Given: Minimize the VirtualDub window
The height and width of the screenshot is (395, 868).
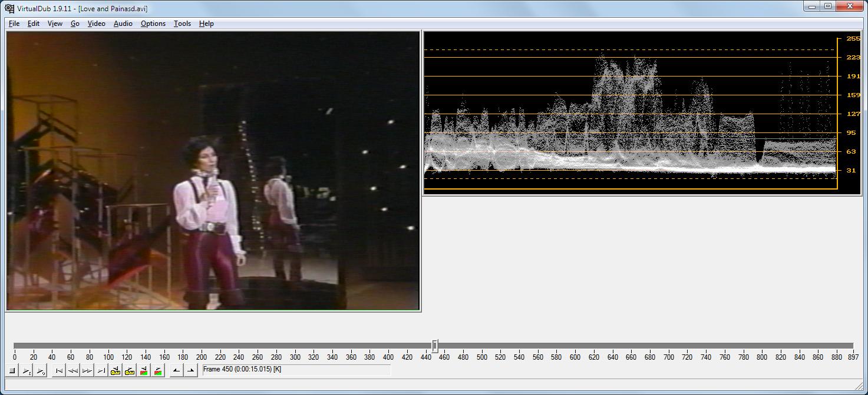Looking at the screenshot, I should (x=812, y=6).
